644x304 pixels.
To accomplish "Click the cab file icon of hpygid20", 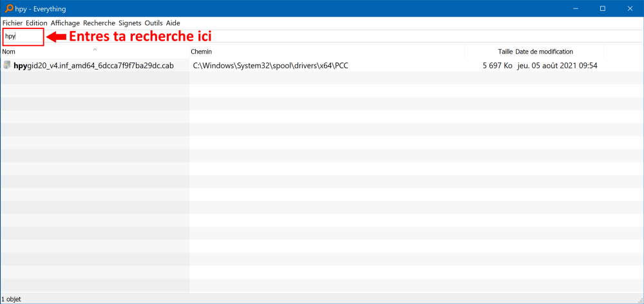I will click(7, 65).
